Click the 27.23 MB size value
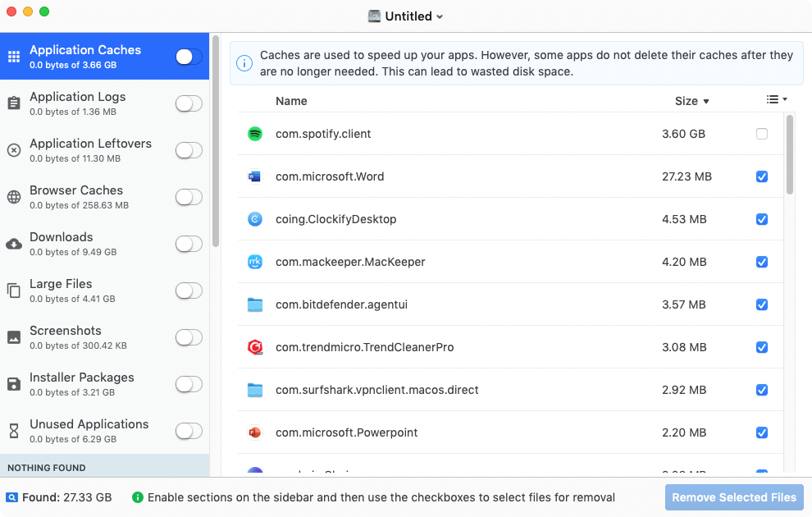Image resolution: width=812 pixels, height=517 pixels. tap(687, 176)
